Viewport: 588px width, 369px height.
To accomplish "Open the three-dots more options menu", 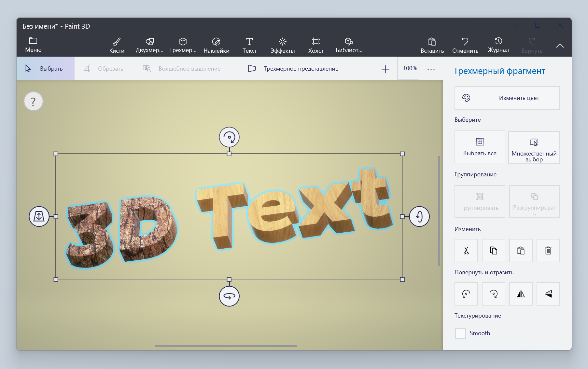I will click(x=431, y=69).
